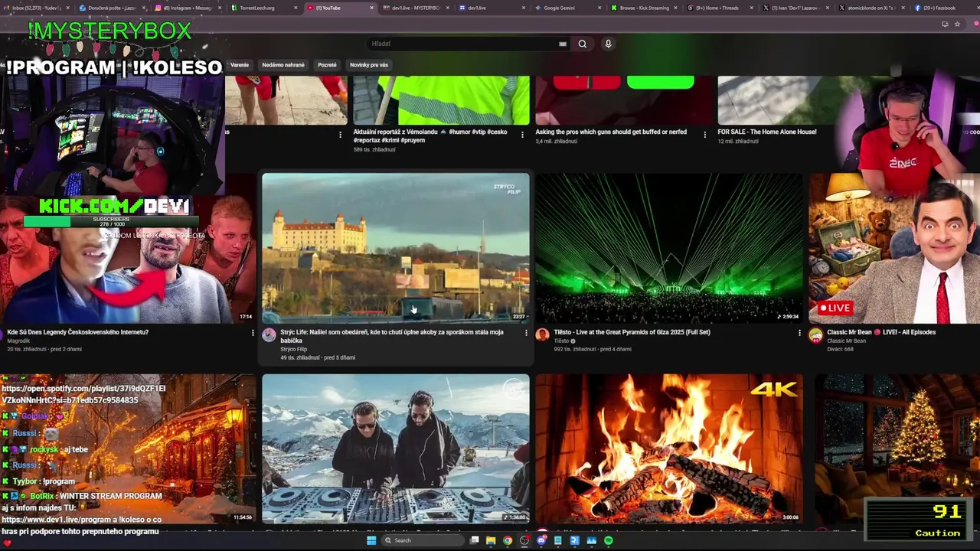Open more options for Strýco Filip video
980x551 pixels.
(525, 333)
